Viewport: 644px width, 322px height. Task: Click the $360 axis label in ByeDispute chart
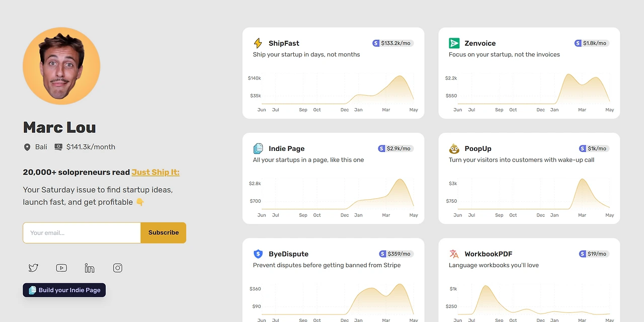tap(255, 289)
